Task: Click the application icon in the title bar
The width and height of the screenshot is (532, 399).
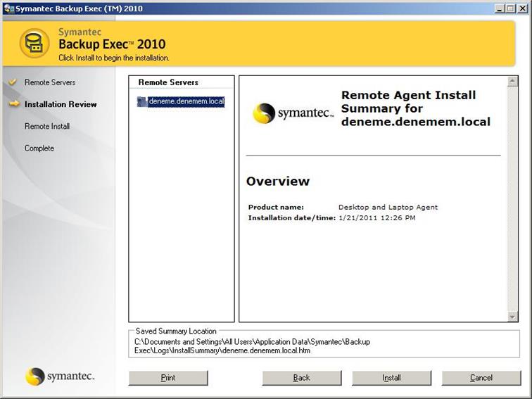Action: [8, 8]
